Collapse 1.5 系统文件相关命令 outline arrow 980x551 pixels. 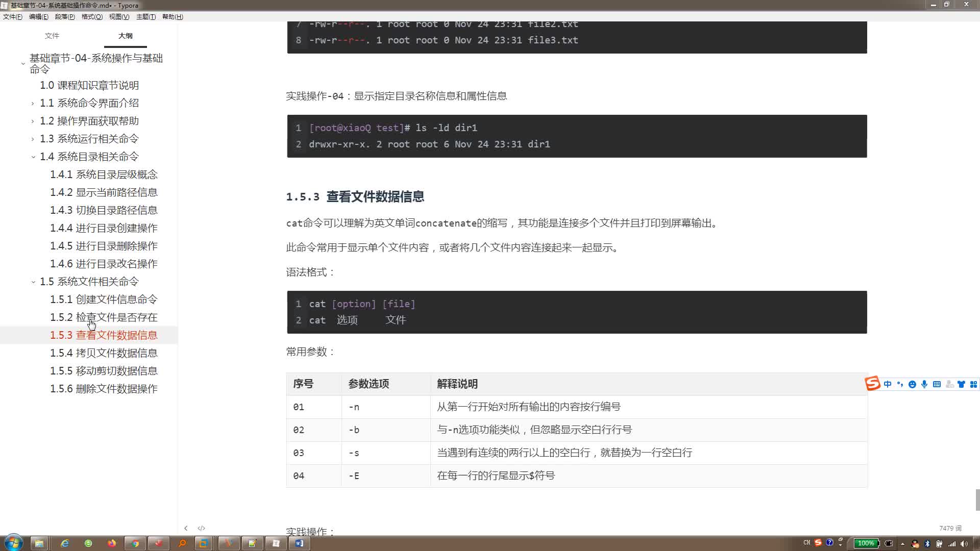point(33,282)
